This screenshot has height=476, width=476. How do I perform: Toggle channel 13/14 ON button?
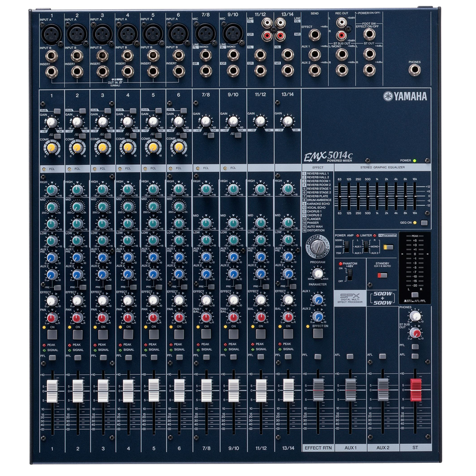coord(287,334)
